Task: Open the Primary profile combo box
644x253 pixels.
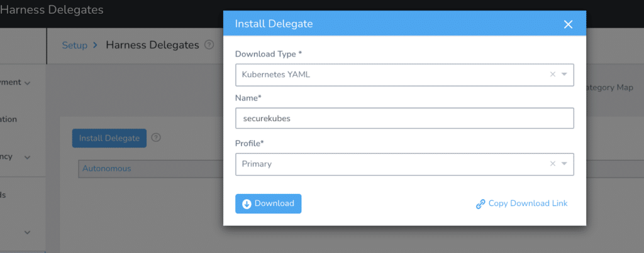Action: [404, 164]
